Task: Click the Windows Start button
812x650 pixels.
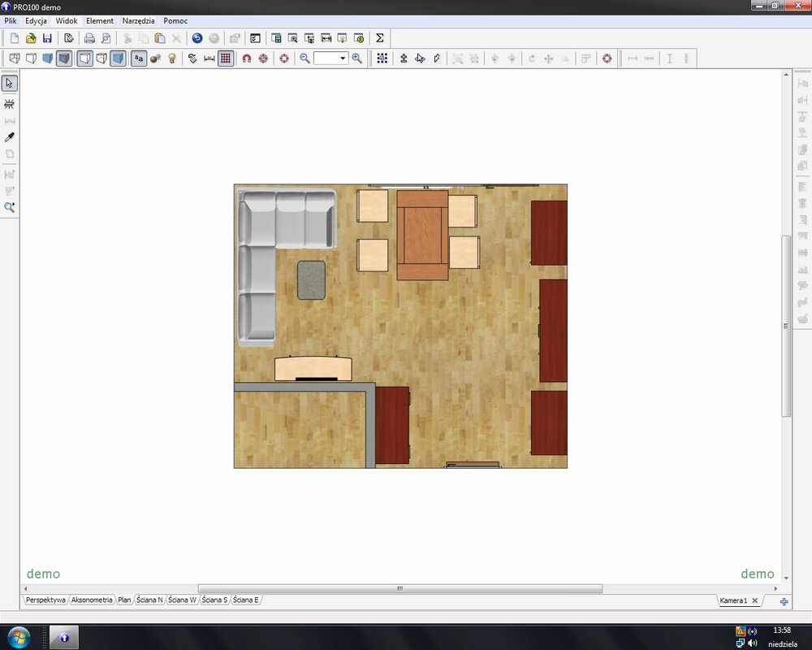Action: [x=18, y=637]
